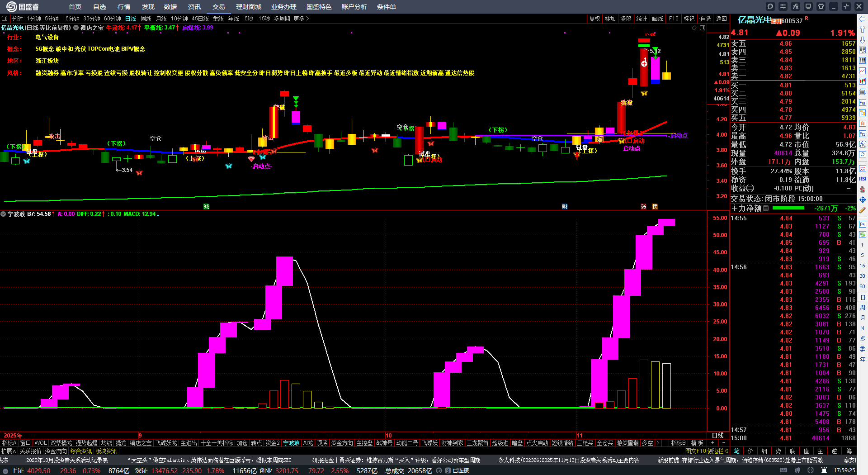The width and height of the screenshot is (868, 475).
Task: Click the stacked windows icon in sidebar
Action: pos(863,92)
